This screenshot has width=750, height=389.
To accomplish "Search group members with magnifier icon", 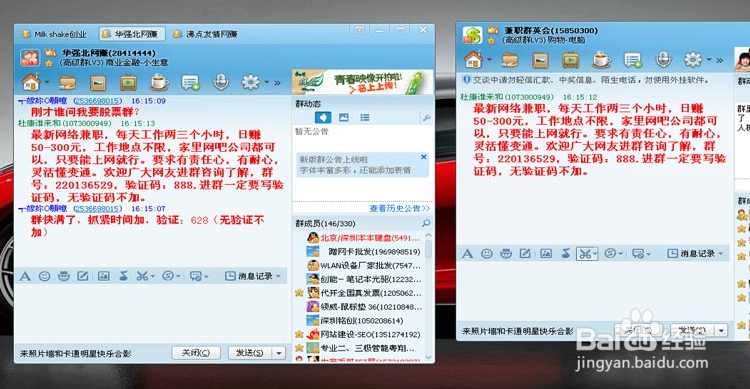I will [x=426, y=223].
